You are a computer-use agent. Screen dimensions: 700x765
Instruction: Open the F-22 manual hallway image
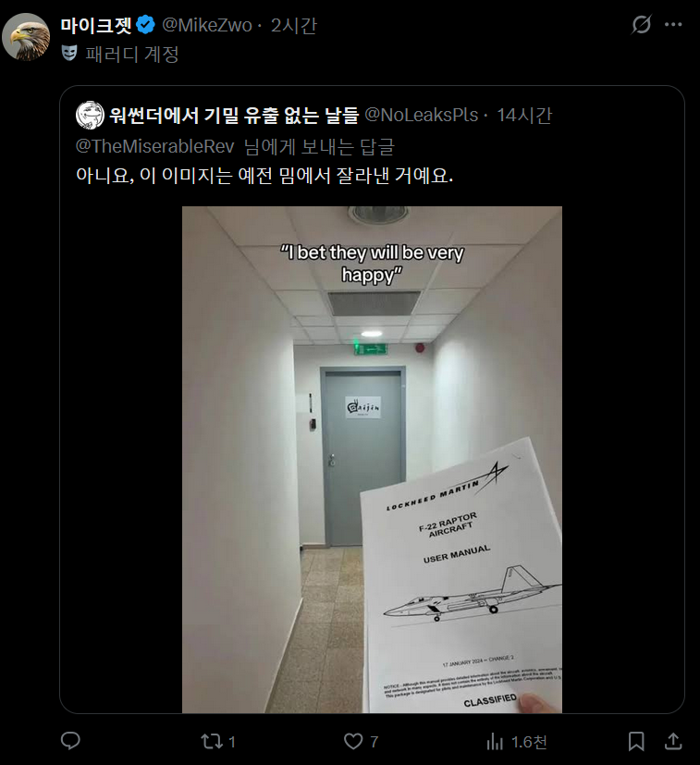click(372, 460)
